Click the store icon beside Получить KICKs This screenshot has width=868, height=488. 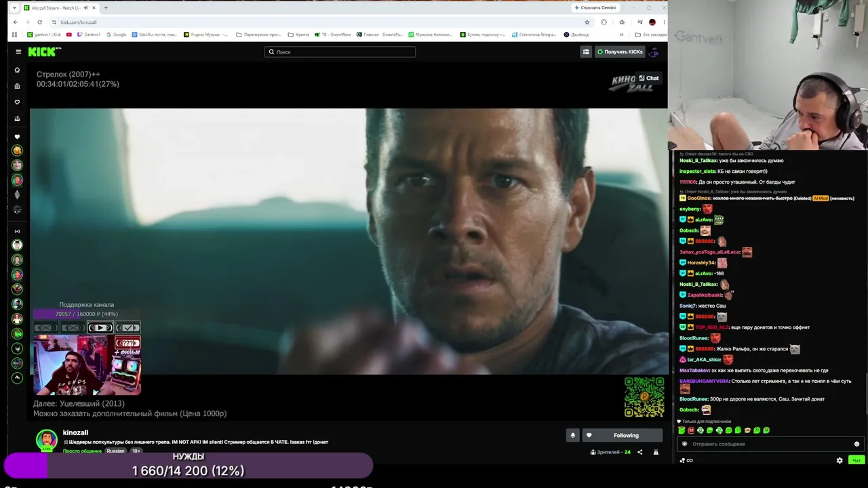coord(586,52)
